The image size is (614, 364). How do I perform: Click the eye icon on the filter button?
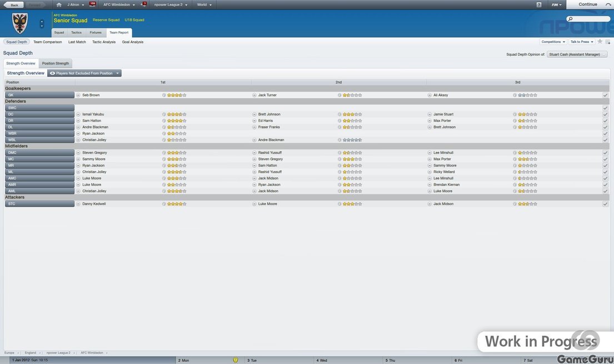(x=52, y=73)
